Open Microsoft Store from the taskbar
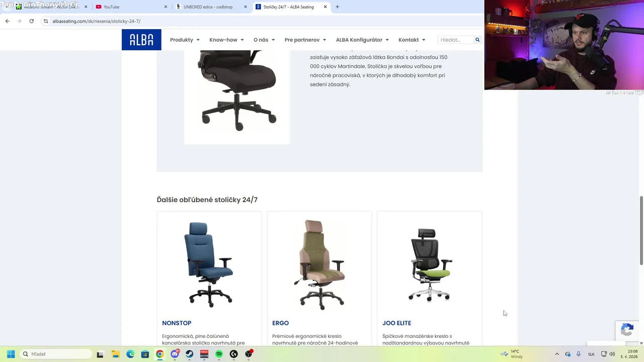 [145, 354]
